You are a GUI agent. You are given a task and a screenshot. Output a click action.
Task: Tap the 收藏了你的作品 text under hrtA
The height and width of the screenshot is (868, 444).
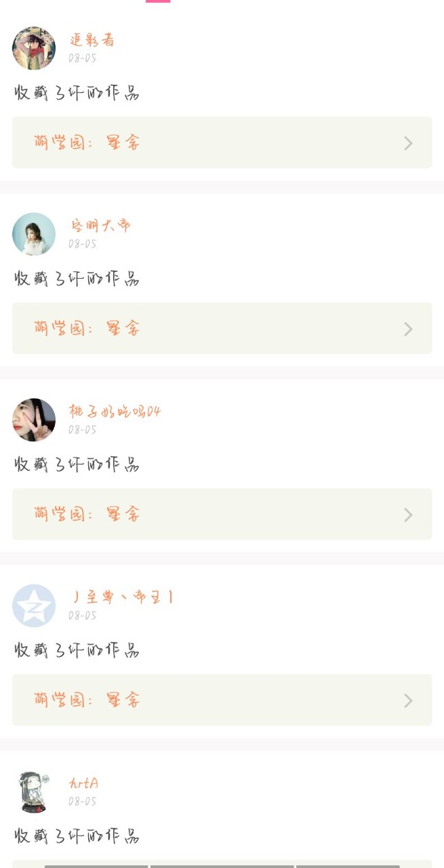[x=77, y=836]
